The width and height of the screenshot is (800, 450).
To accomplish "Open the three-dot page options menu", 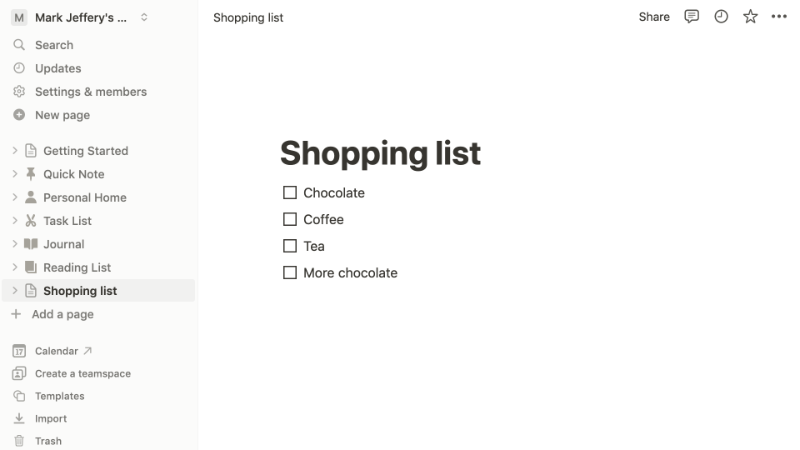I will pyautogui.click(x=779, y=17).
